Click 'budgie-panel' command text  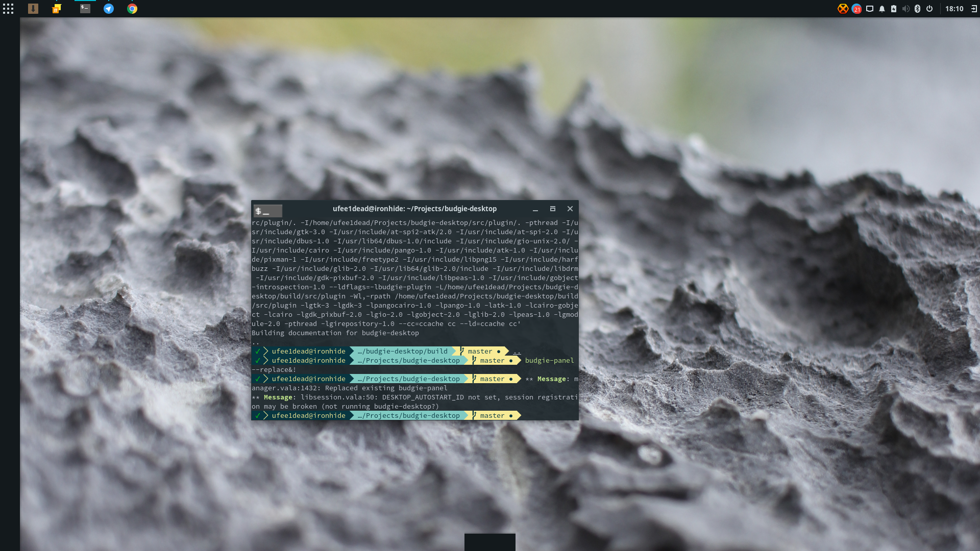(x=549, y=361)
